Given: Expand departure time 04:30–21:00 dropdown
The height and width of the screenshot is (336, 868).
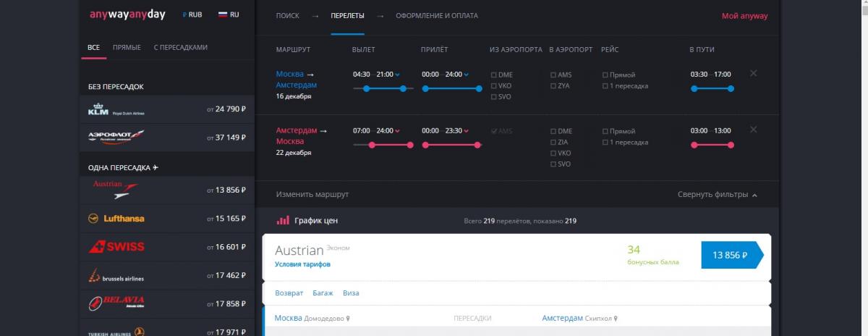Looking at the screenshot, I should tap(376, 74).
